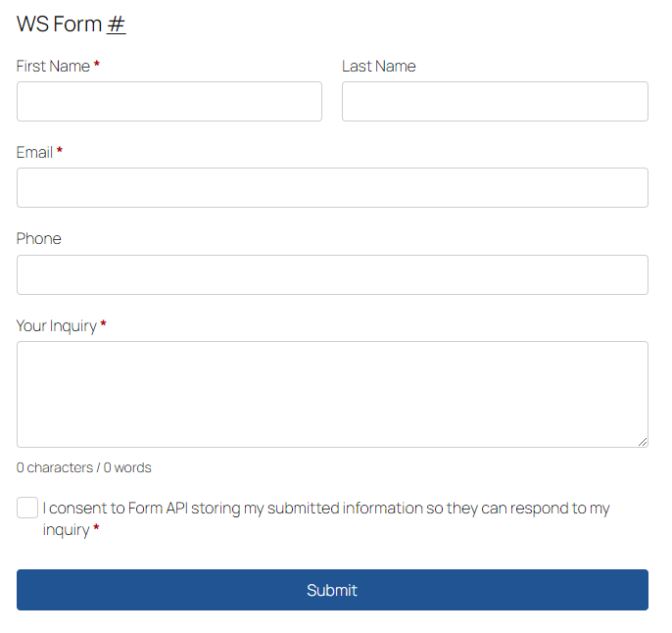
Task: Click the required asterisk next to Email
Action: (60, 152)
